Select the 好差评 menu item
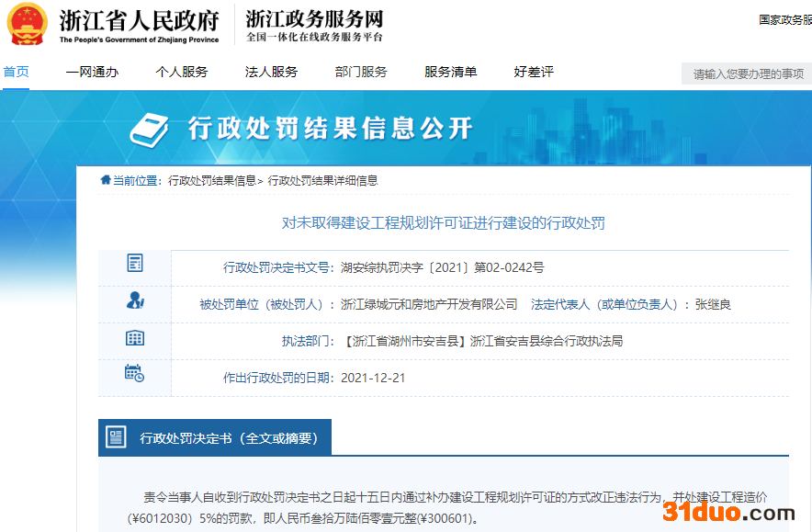 click(x=534, y=72)
